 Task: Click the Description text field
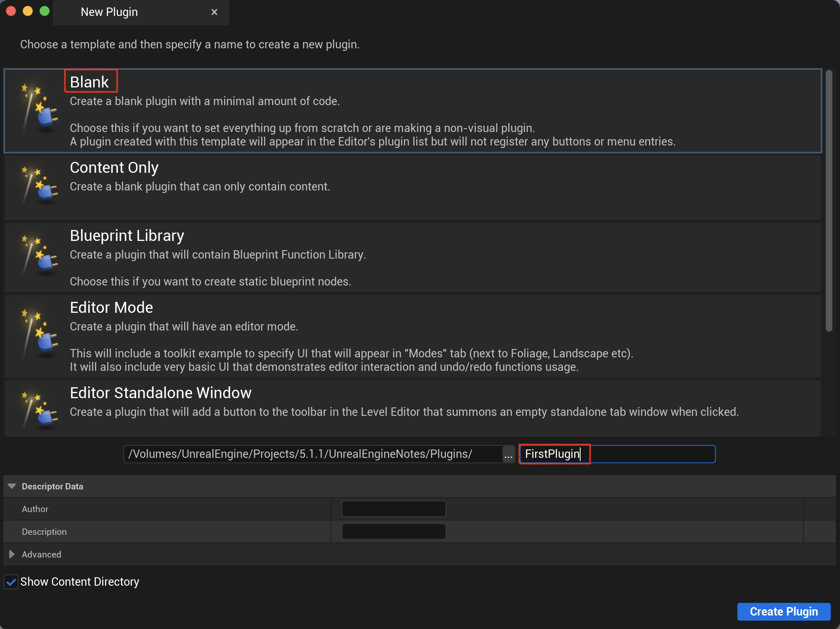(394, 531)
